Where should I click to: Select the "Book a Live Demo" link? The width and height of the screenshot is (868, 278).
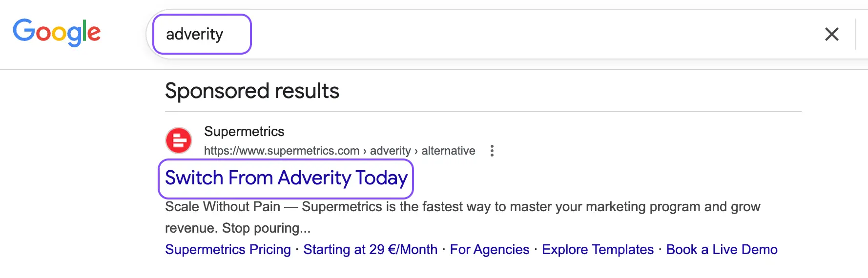click(x=722, y=250)
